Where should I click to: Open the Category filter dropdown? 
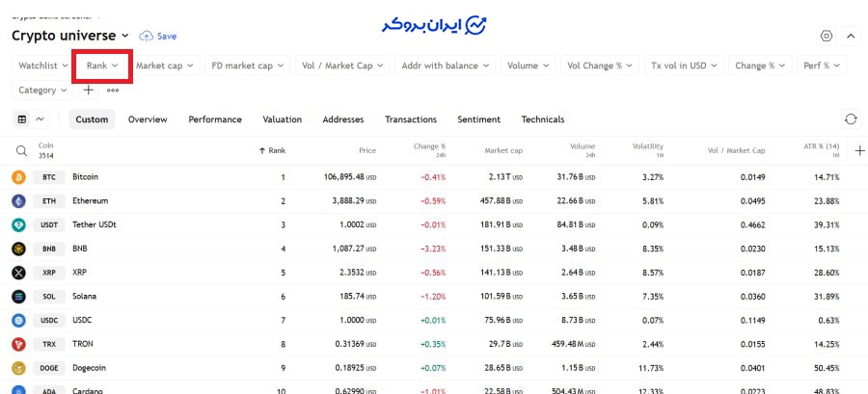pyautogui.click(x=44, y=90)
